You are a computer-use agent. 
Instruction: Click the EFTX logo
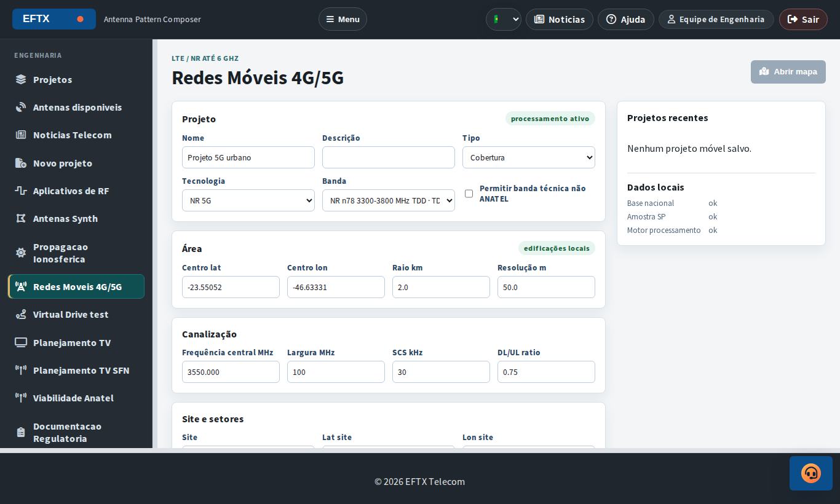point(54,19)
